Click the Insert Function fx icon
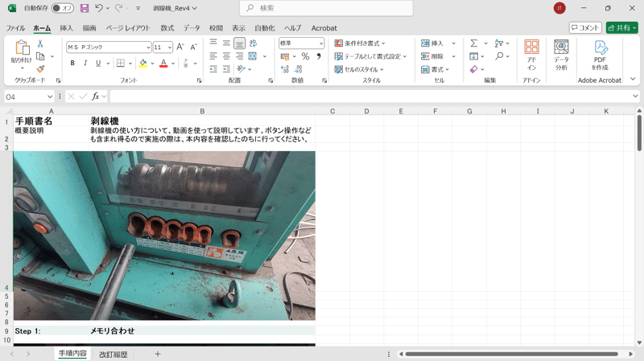The height and width of the screenshot is (361, 644). [x=95, y=96]
